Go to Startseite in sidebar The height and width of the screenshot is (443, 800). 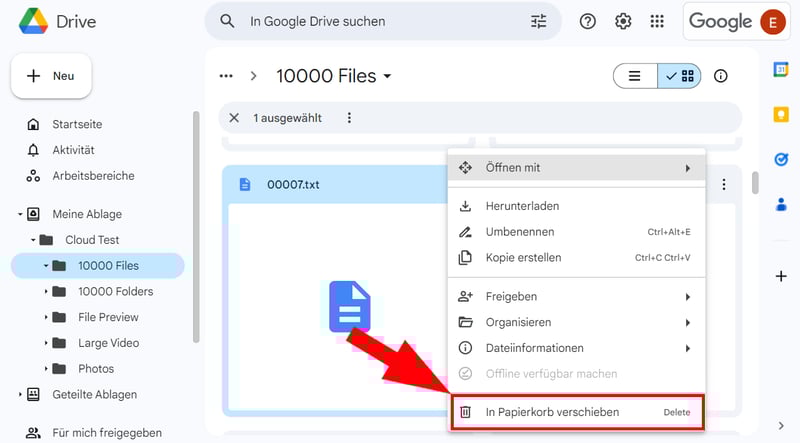point(77,124)
